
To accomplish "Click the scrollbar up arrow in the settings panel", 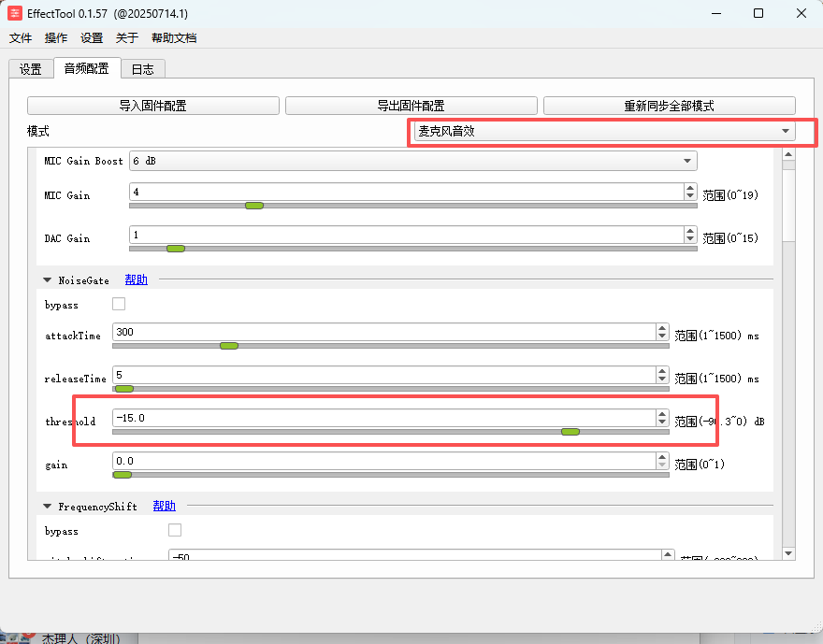I will pos(788,154).
